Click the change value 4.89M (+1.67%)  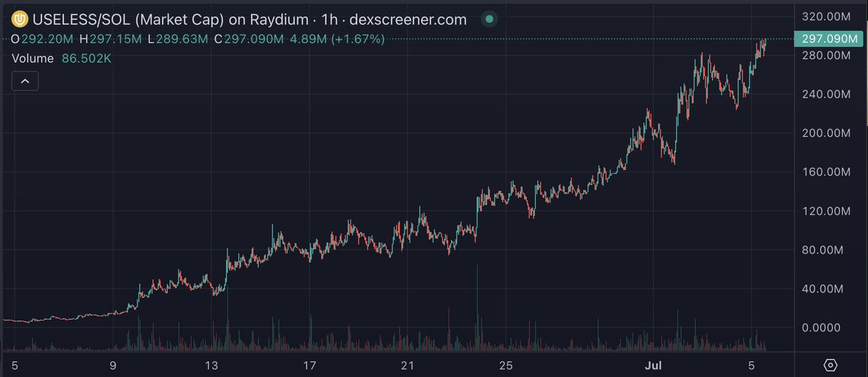[337, 39]
